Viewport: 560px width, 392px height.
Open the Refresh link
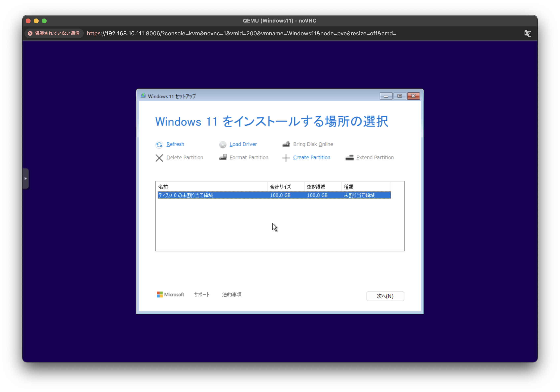click(x=175, y=144)
